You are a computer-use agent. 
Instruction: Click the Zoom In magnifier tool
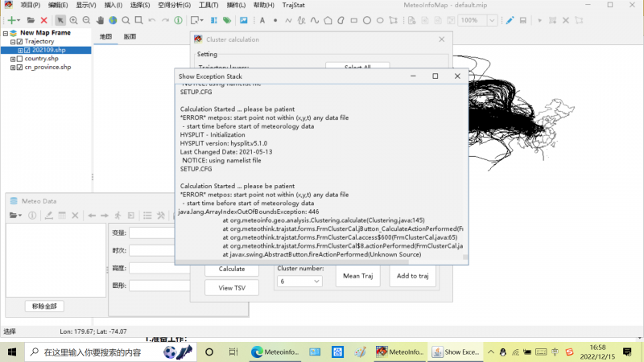pyautogui.click(x=74, y=19)
